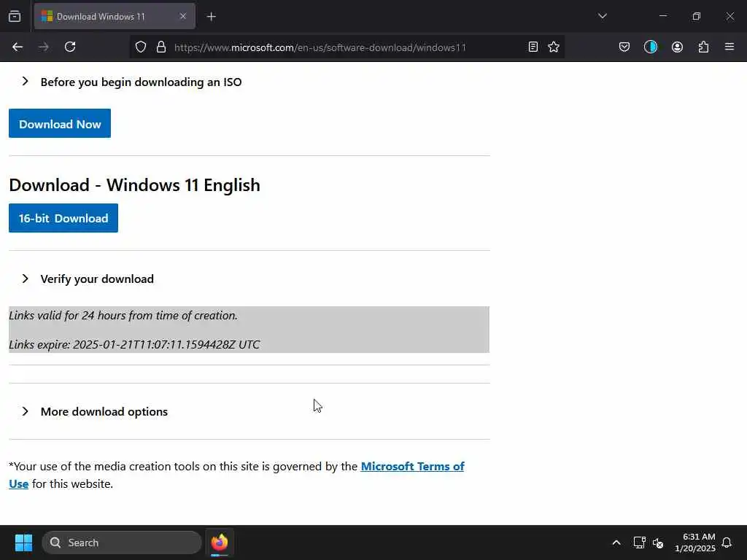The width and height of the screenshot is (747, 560).
Task: Click the muted volume tray icon
Action: 658,542
